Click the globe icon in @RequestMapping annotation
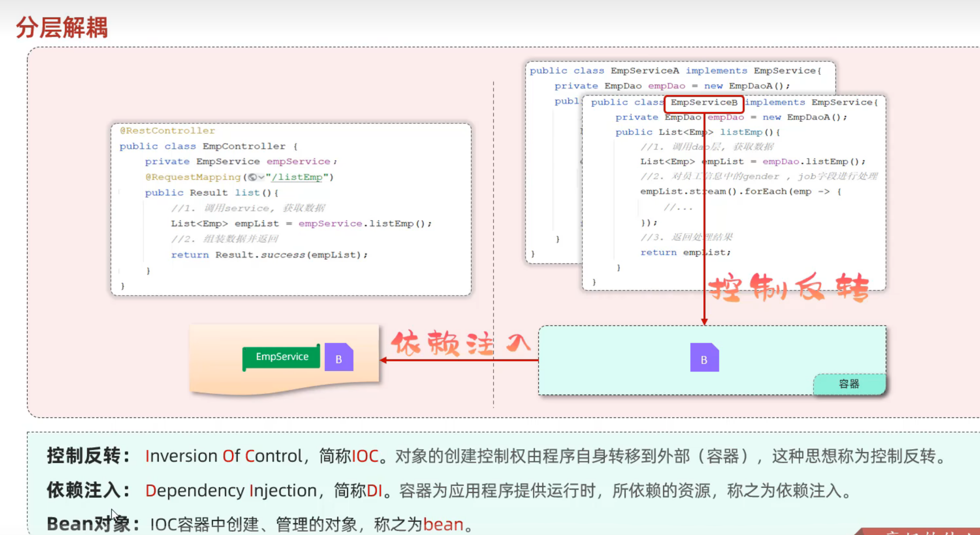The image size is (980, 535). [252, 177]
